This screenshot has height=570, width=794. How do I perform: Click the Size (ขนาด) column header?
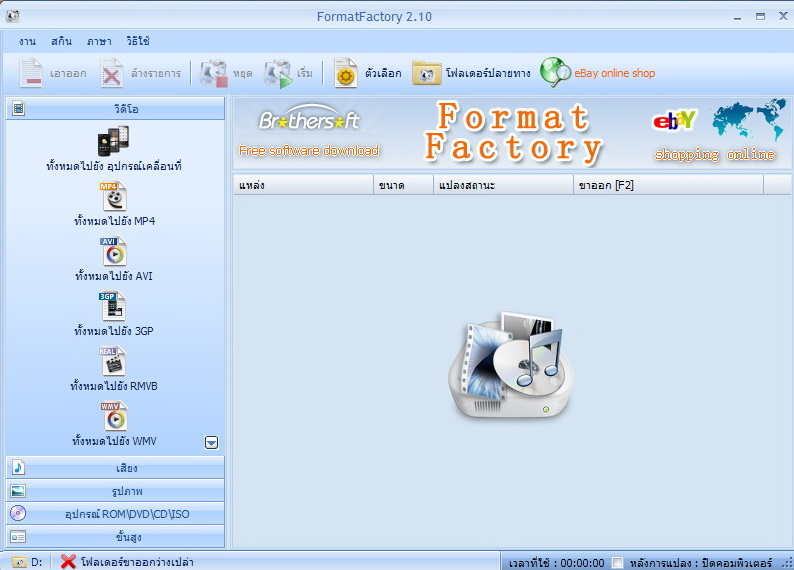(404, 185)
